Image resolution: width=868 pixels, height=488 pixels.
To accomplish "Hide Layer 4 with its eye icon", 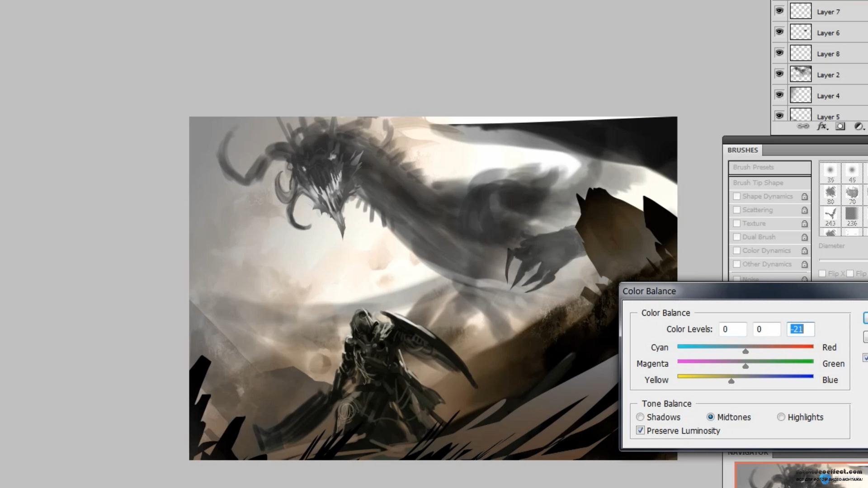I will [779, 95].
